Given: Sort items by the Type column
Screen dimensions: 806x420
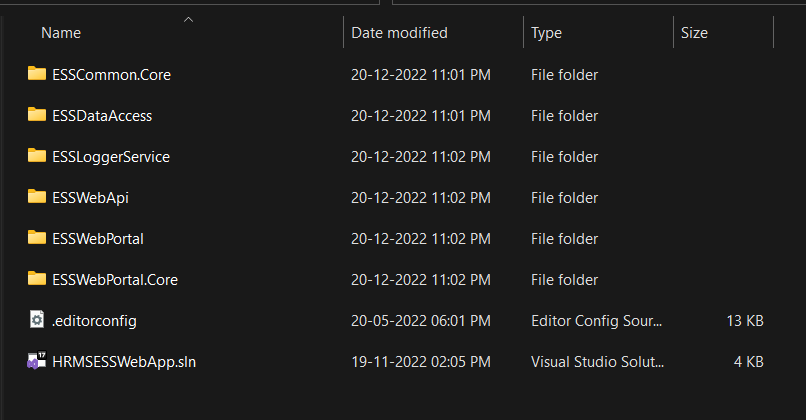Looking at the screenshot, I should (x=546, y=33).
